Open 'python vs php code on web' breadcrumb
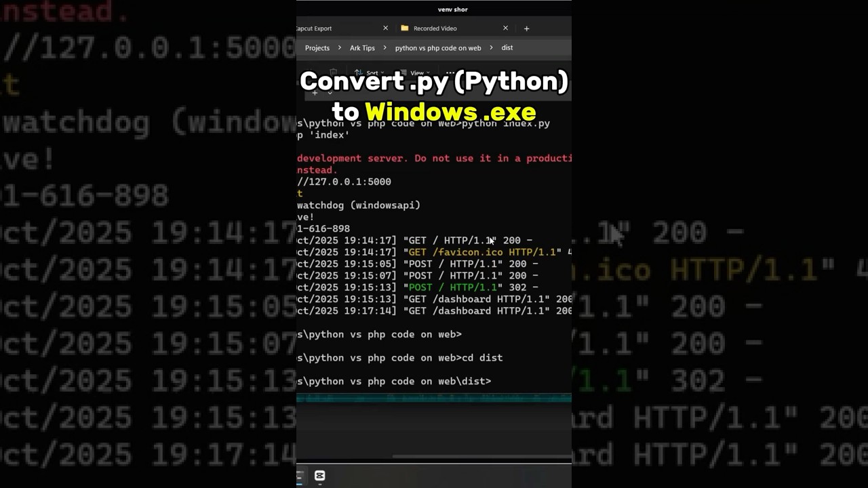Image resolution: width=868 pixels, height=488 pixels. (x=438, y=48)
